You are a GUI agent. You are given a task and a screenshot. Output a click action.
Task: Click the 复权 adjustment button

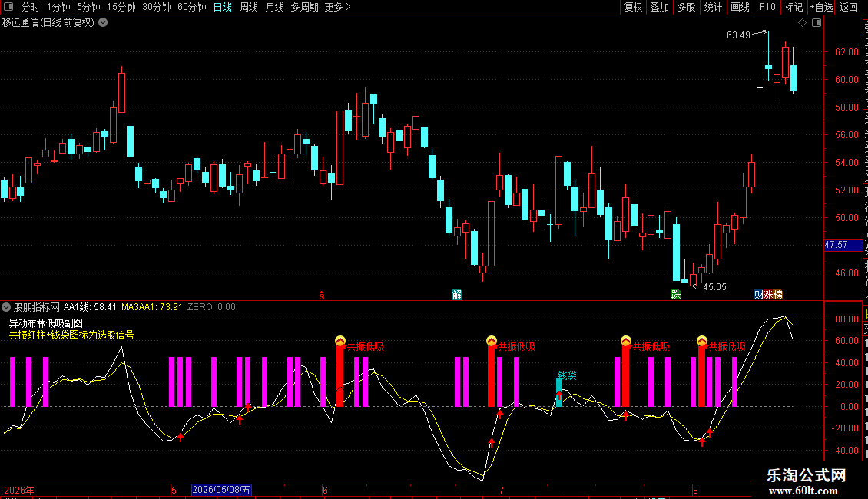pyautogui.click(x=633, y=7)
